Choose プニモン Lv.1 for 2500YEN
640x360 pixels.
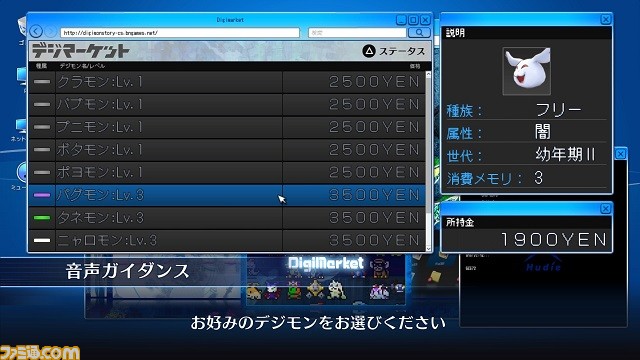[x=227, y=127]
